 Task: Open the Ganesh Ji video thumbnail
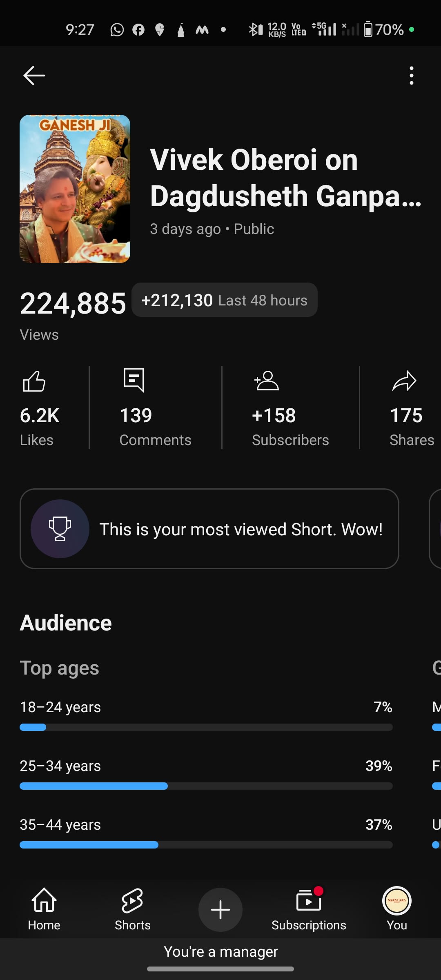[75, 189]
